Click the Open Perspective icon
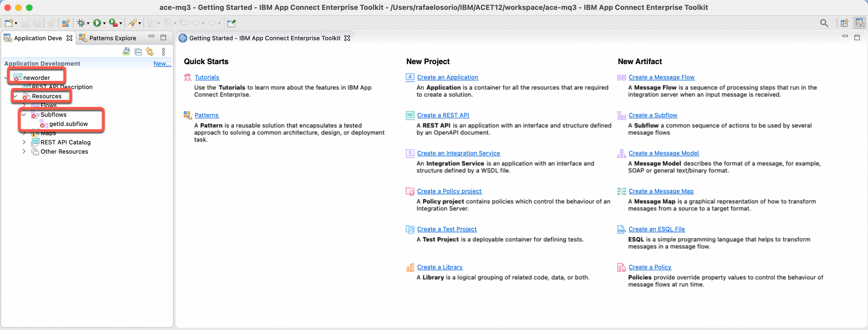Viewport: 868px width, 330px height. pyautogui.click(x=844, y=23)
